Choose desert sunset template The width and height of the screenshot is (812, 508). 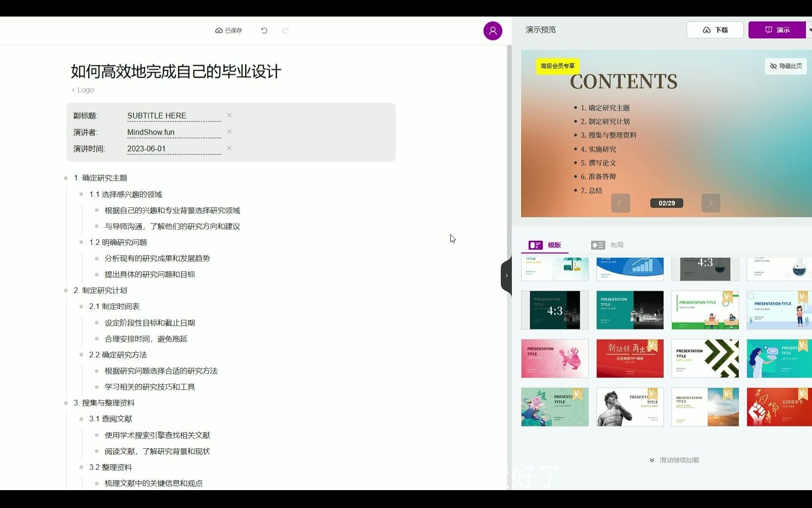click(x=705, y=407)
